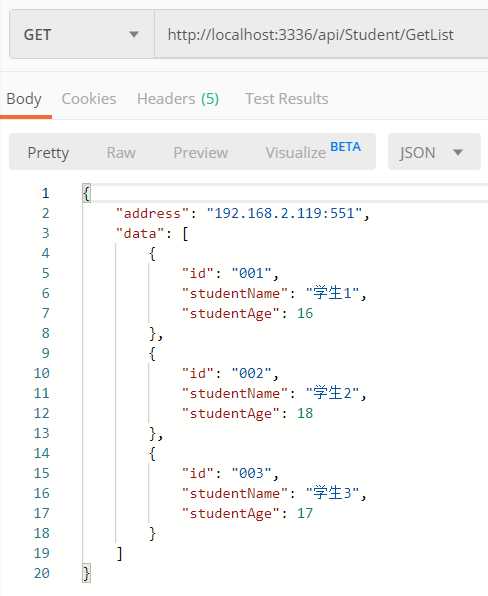Click line number 20 in the gutter
Viewport: 488px width, 596px height.
point(41,573)
